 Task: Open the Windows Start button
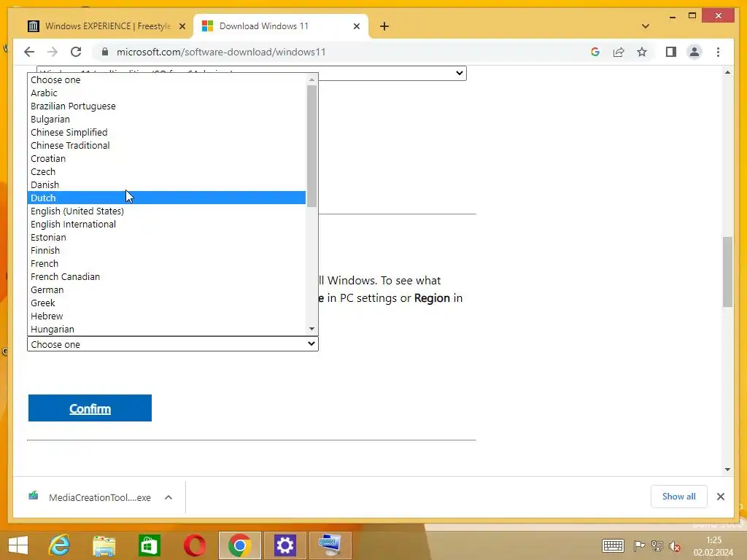click(18, 545)
